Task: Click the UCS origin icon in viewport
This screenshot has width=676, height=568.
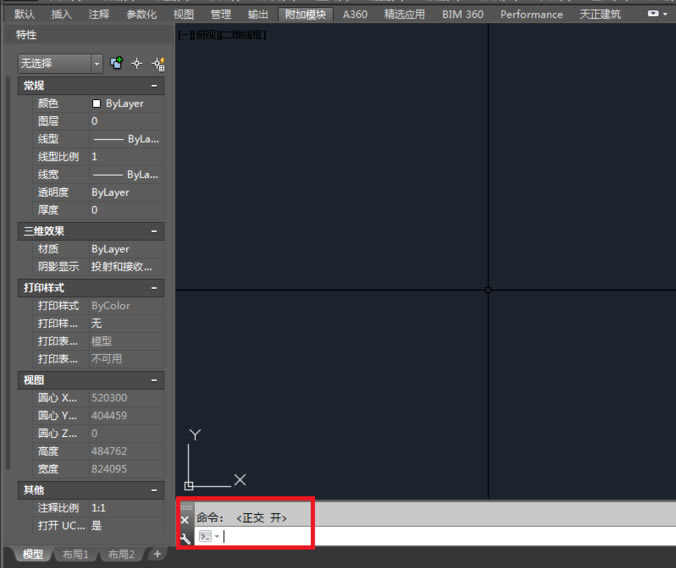Action: tap(188, 486)
